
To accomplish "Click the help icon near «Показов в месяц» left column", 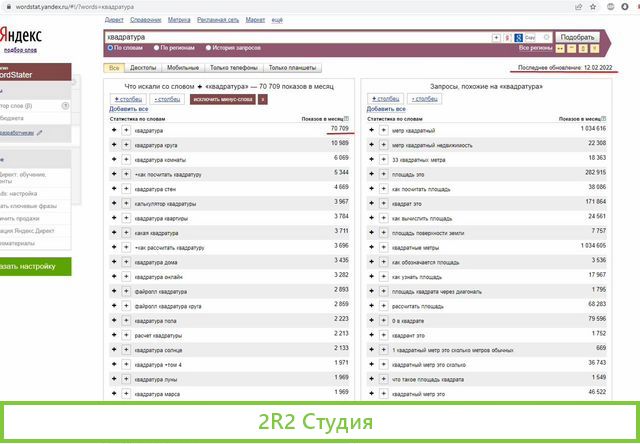I will (x=351, y=118).
